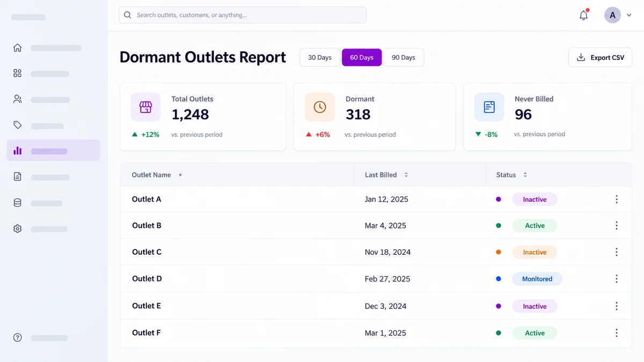Viewport: 644px width, 362px height.
Task: Switch to the 30 Days range
Action: pos(320,57)
